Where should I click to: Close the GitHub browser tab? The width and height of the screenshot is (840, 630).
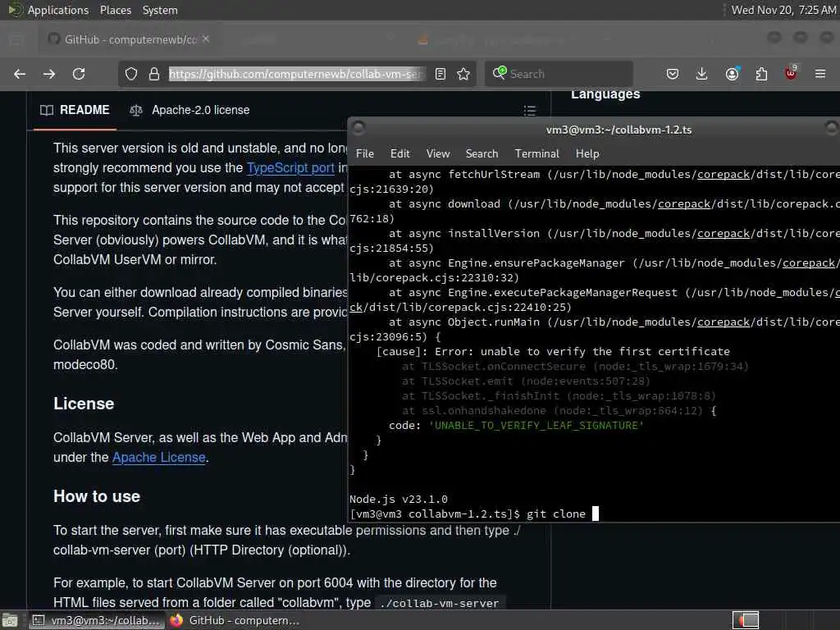coord(206,39)
